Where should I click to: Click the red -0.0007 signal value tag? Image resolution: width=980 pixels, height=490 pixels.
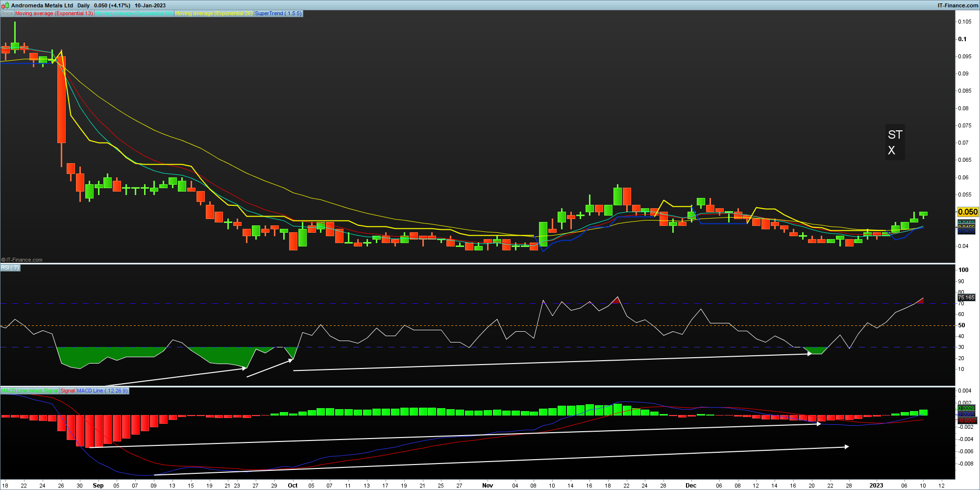pyautogui.click(x=967, y=420)
